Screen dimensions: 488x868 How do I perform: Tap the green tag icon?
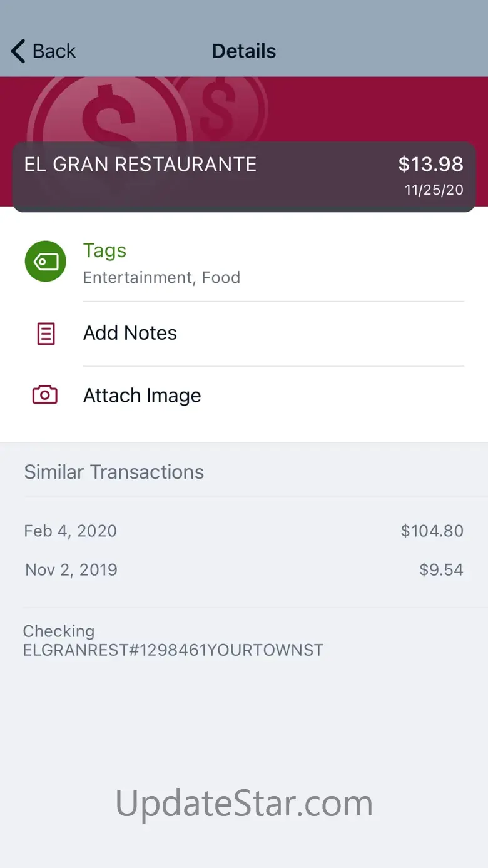point(45,261)
